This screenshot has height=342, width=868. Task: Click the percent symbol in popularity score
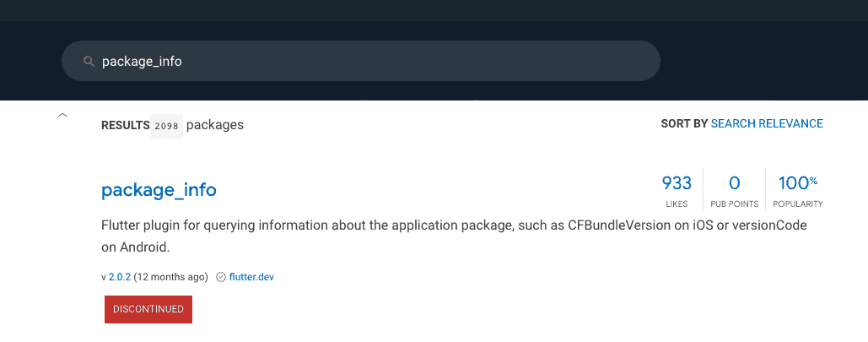pos(814,180)
